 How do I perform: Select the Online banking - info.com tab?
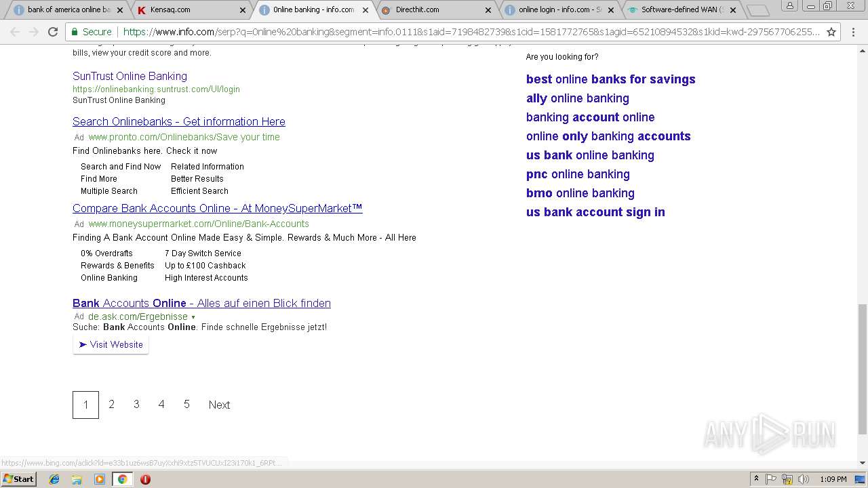(313, 10)
